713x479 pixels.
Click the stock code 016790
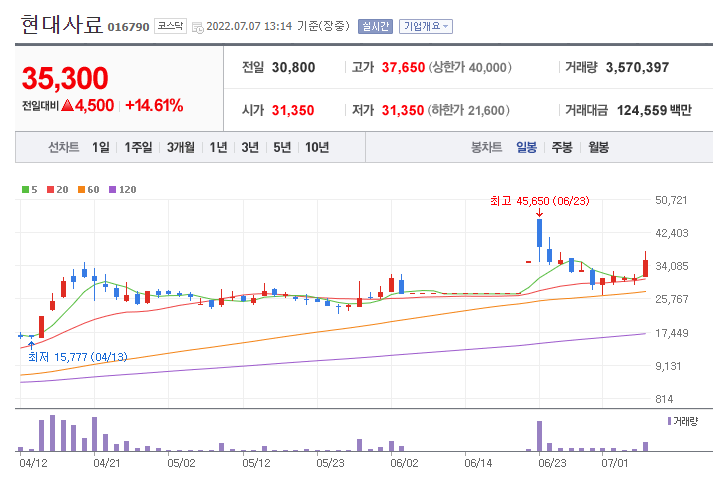tap(128, 27)
